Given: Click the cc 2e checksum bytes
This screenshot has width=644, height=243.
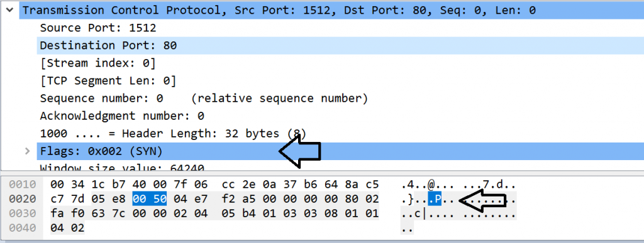Looking at the screenshot, I should pos(238,185).
